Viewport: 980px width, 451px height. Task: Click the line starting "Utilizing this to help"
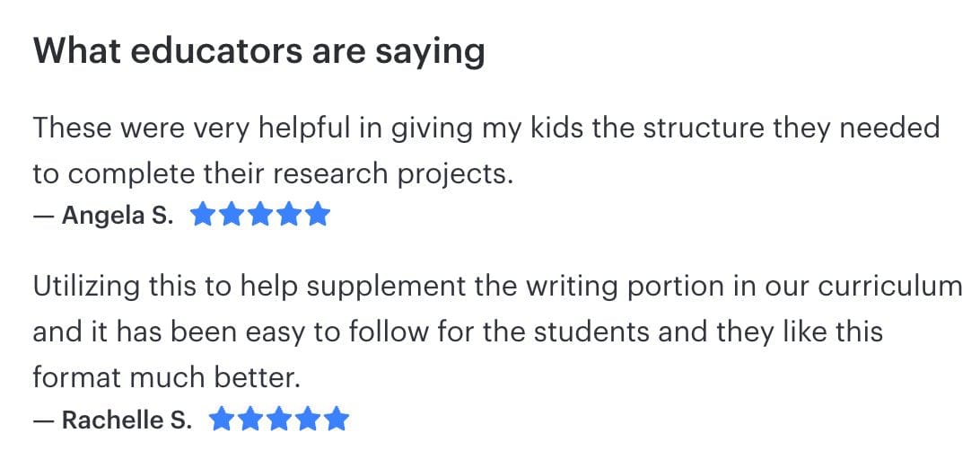[x=497, y=287]
